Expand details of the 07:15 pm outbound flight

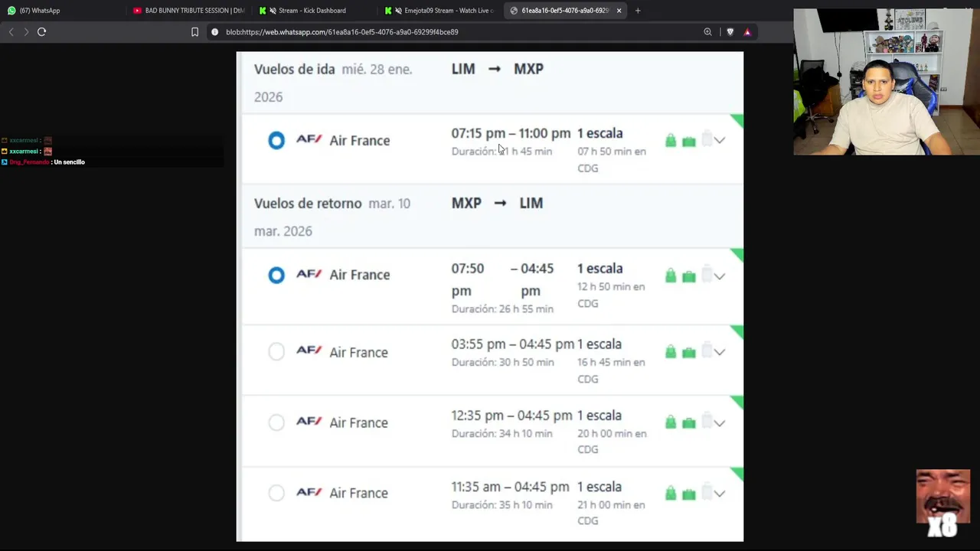pos(720,141)
